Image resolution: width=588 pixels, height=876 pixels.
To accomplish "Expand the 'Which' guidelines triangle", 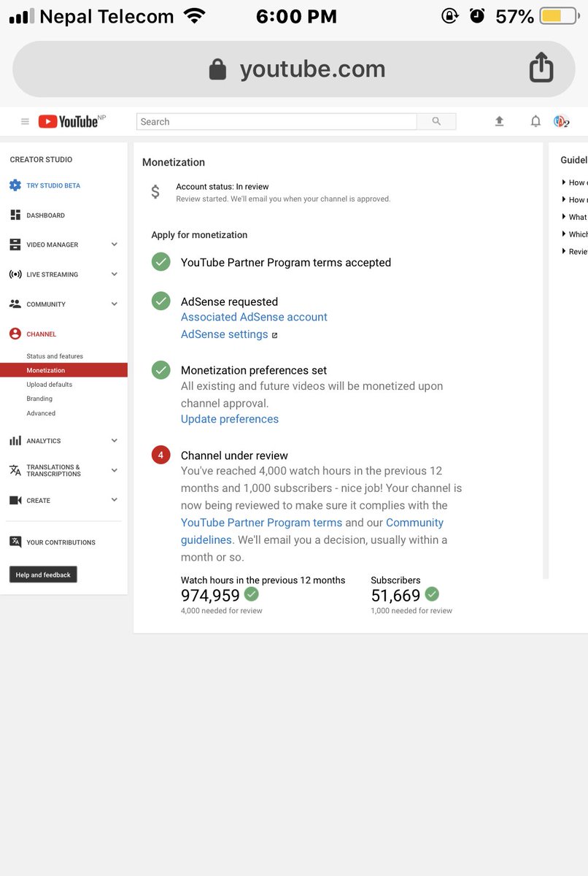I will [564, 234].
